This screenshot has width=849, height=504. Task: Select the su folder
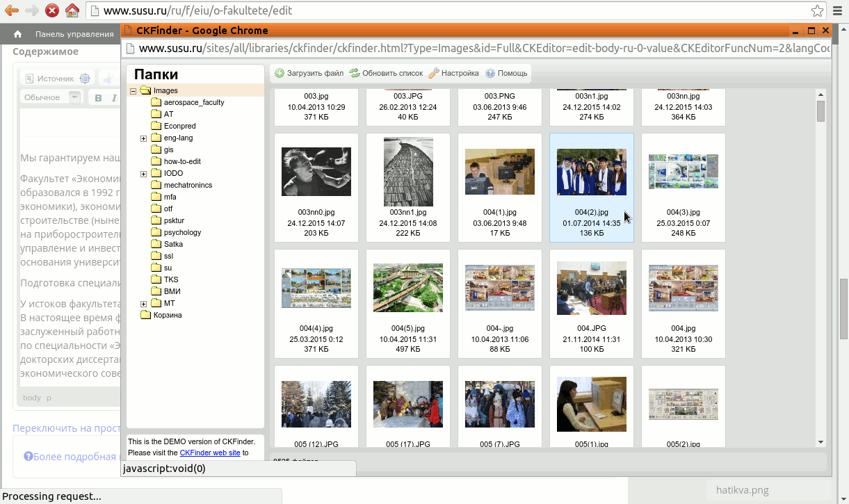(x=168, y=268)
